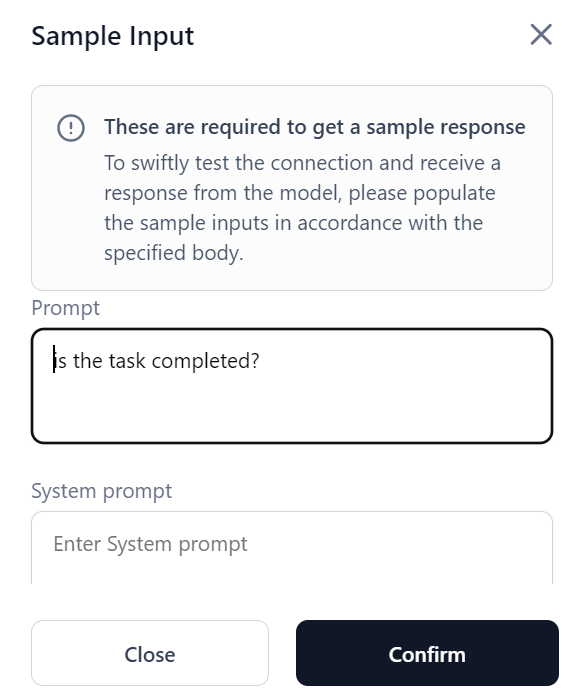Click the 'Prompt' field label
The image size is (570, 700).
click(x=66, y=308)
